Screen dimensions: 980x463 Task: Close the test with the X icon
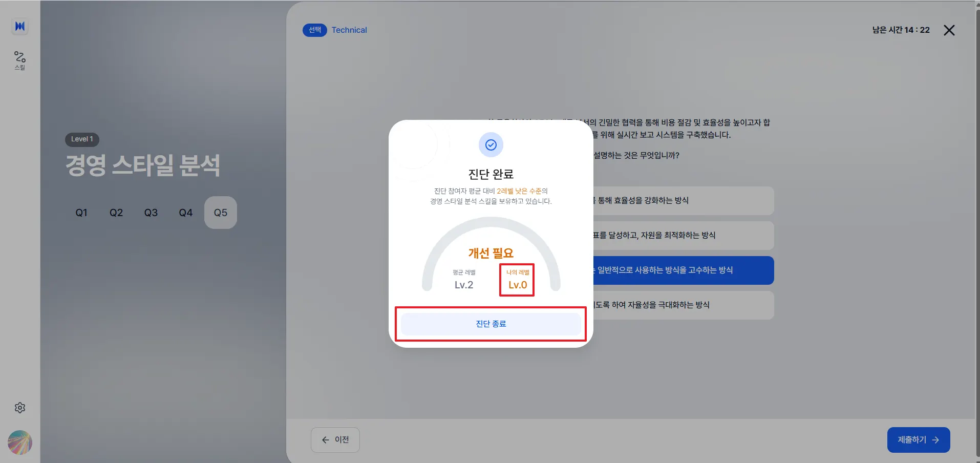pos(949,30)
